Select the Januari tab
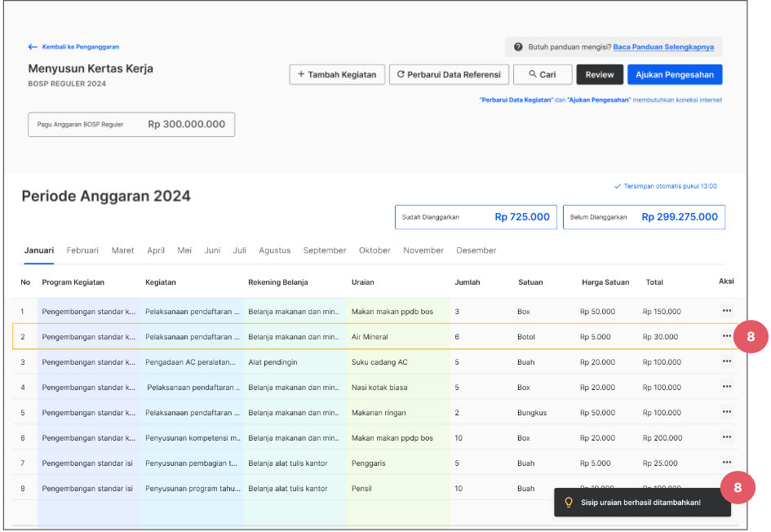Screen dimensions: 771x532 tap(39, 250)
